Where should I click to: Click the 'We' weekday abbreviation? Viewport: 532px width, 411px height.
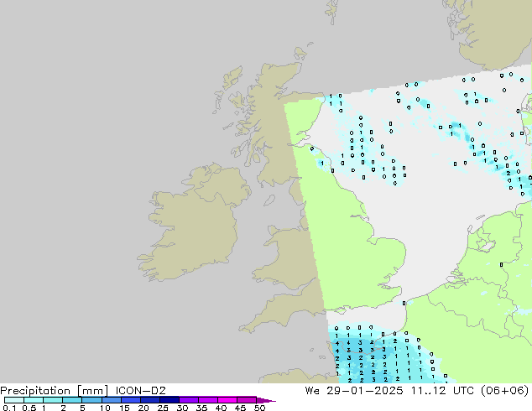(x=312, y=390)
